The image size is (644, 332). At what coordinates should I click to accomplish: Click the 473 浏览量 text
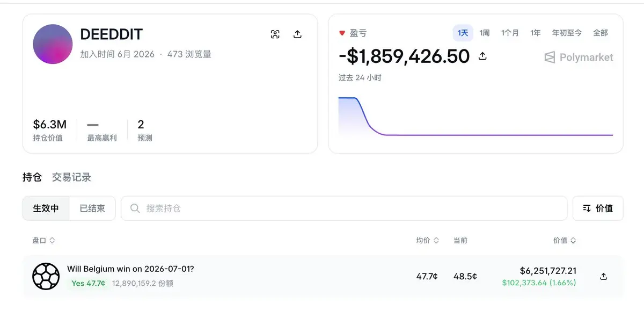click(x=189, y=54)
